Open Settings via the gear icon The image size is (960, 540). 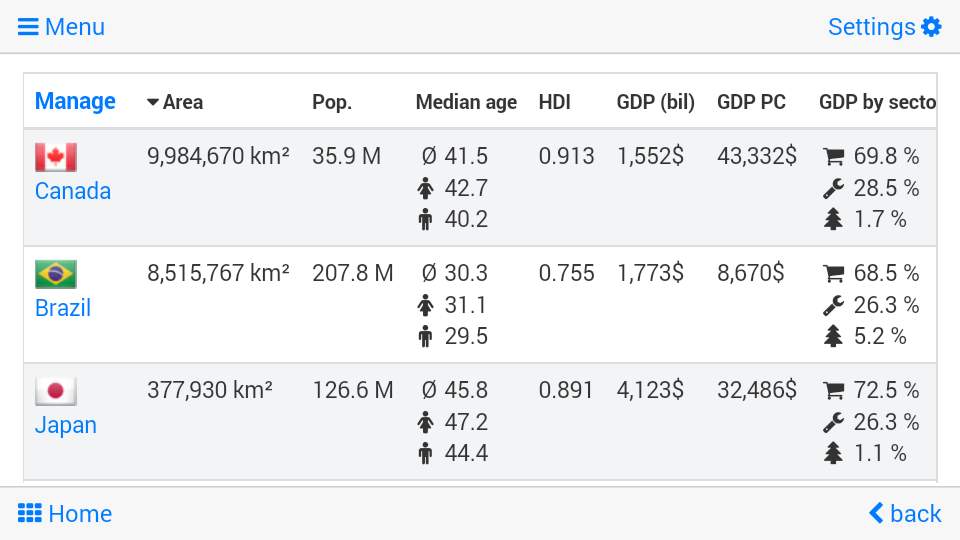click(x=931, y=27)
